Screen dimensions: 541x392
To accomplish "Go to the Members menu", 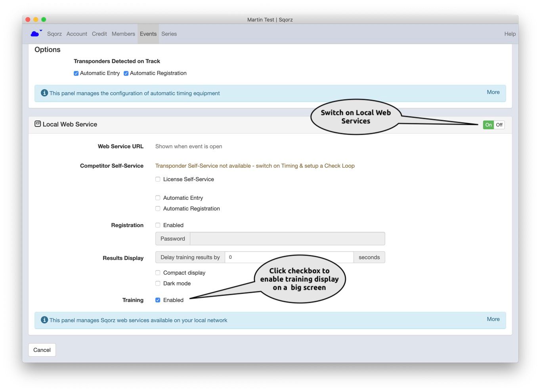I will click(123, 34).
